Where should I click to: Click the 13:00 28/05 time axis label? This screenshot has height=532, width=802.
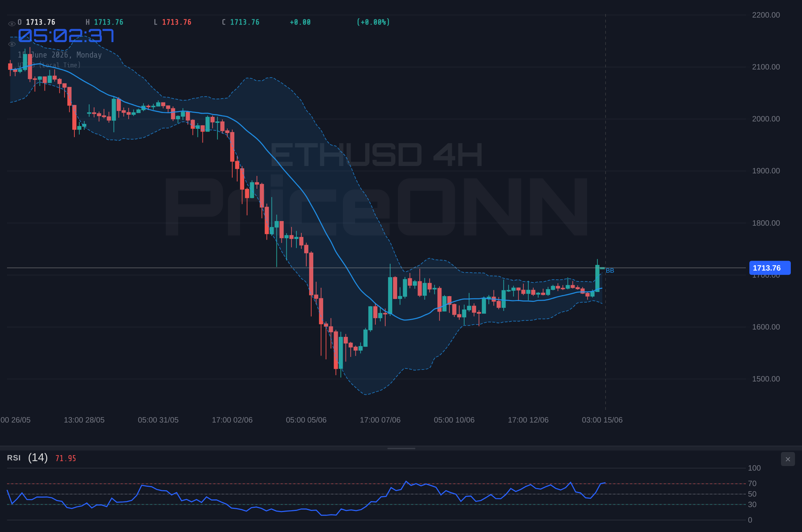point(84,420)
